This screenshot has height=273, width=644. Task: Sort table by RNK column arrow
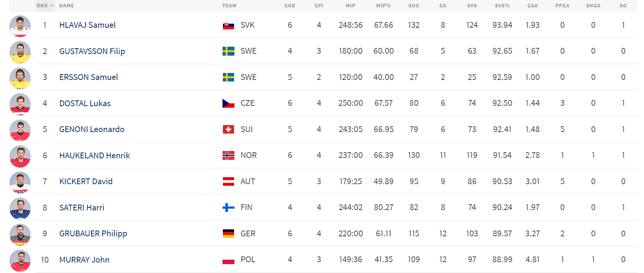coord(52,6)
